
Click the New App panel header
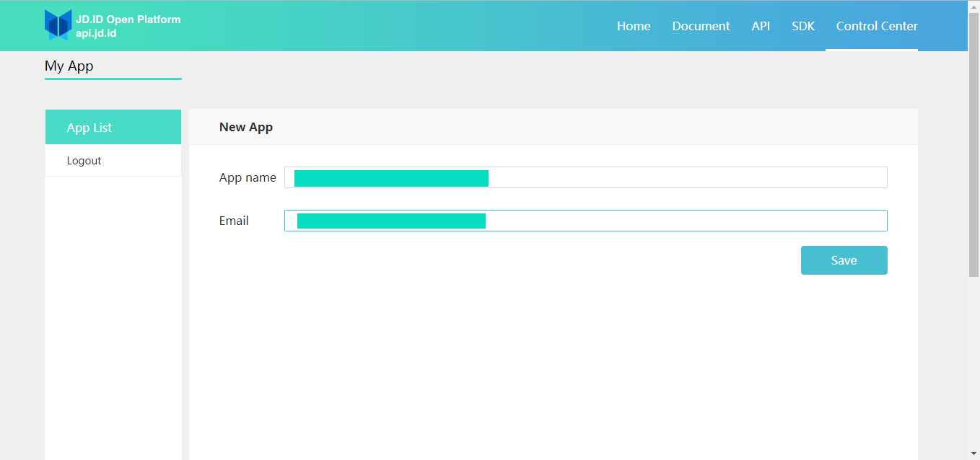(x=554, y=127)
